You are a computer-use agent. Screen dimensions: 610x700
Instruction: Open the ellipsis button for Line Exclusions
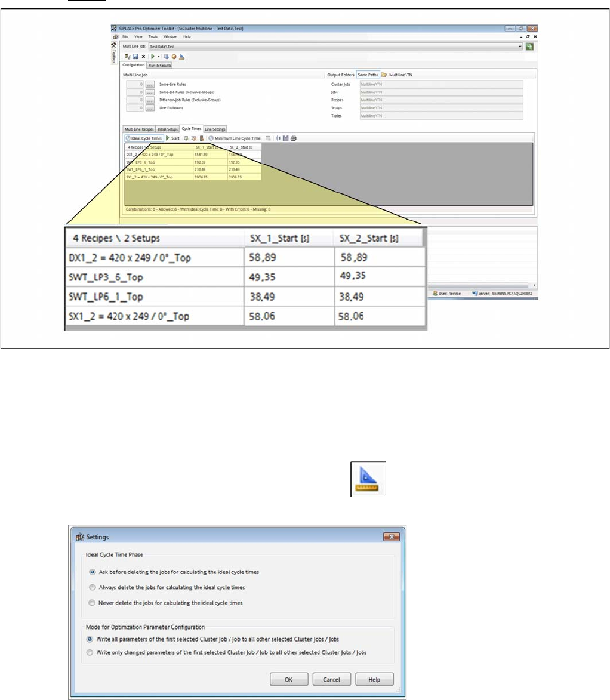pyautogui.click(x=150, y=108)
